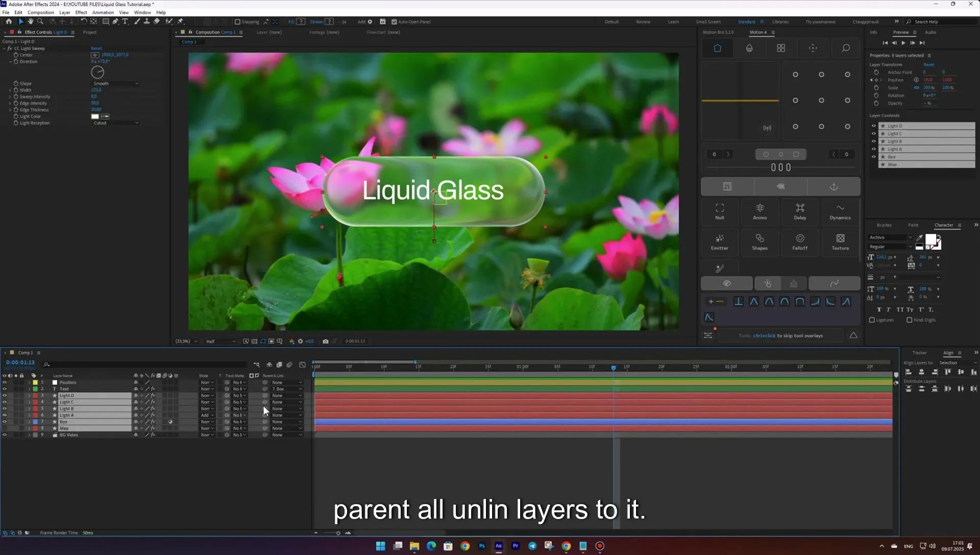
Task: Toggle visibility of Position layer
Action: [x=5, y=383]
